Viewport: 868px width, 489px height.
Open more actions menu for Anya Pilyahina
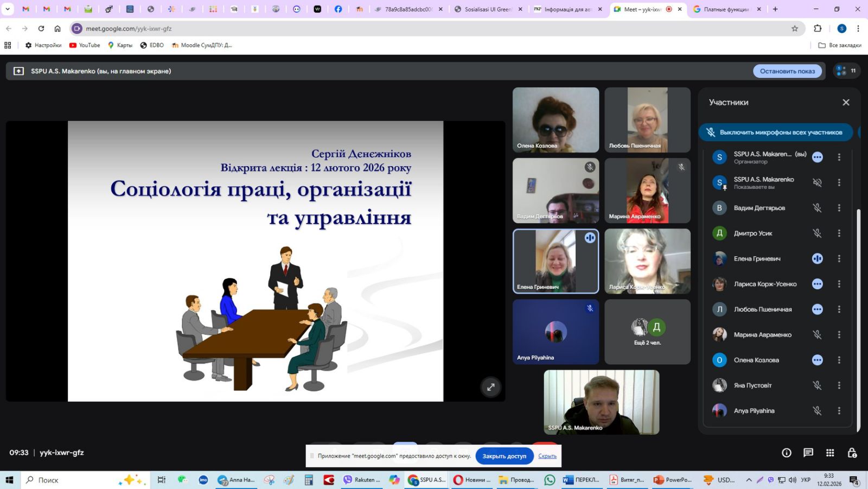click(839, 411)
